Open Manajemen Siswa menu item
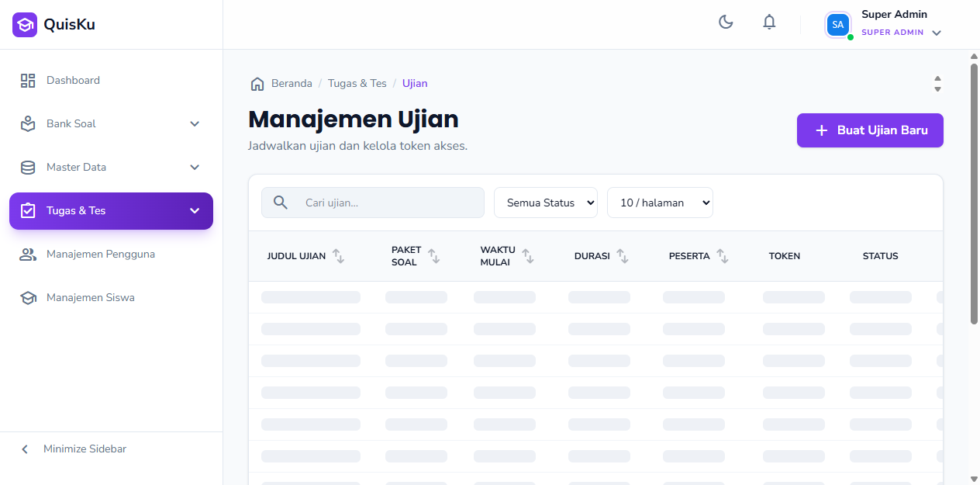Viewport: 980px width, 485px height. 112,298
